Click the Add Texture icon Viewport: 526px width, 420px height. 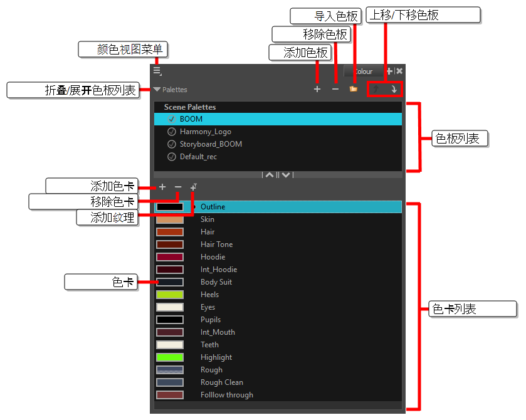[x=193, y=187]
